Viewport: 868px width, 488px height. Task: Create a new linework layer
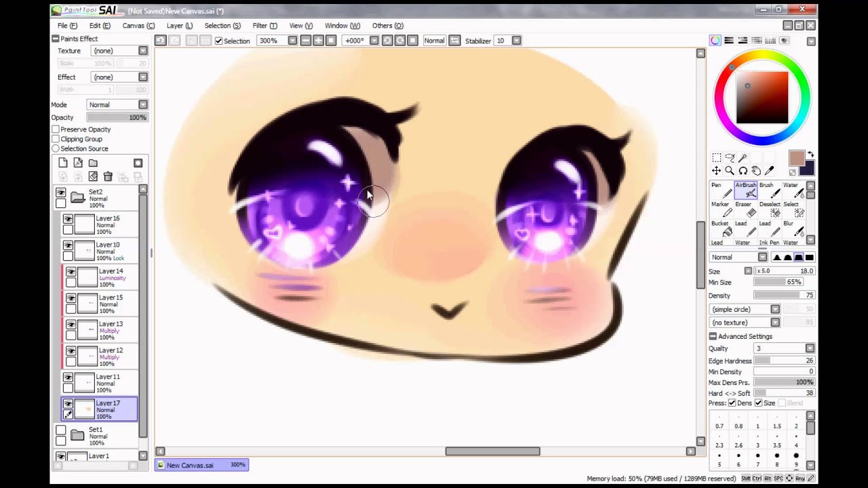(78, 163)
